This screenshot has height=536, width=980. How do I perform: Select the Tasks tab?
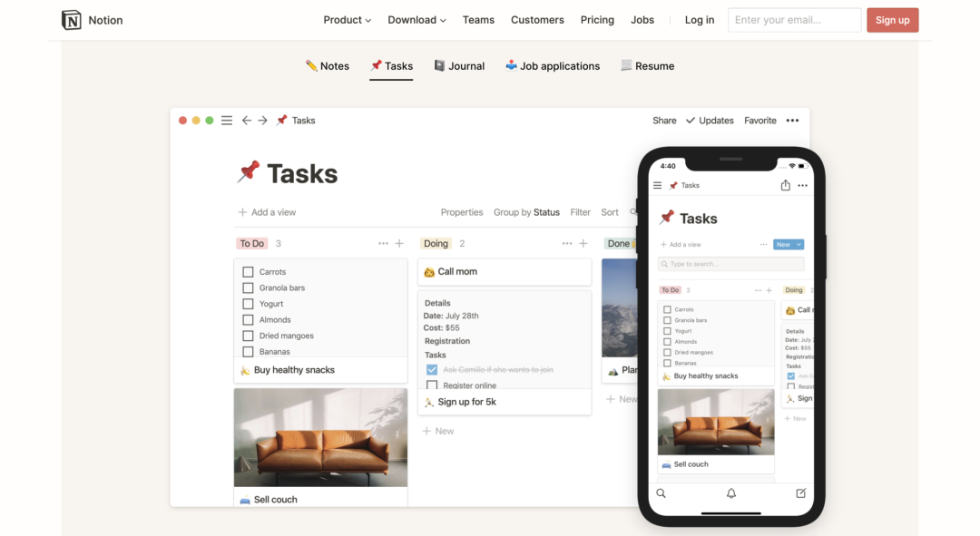391,66
